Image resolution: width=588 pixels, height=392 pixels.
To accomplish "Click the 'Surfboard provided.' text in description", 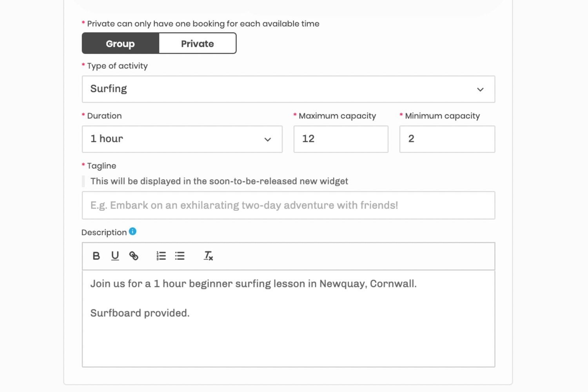I will pos(140,313).
